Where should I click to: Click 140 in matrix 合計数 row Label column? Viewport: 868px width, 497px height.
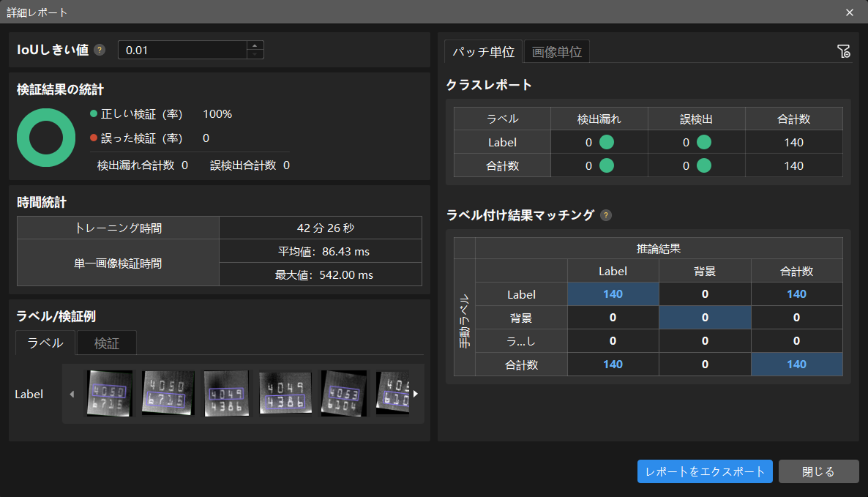coord(613,365)
